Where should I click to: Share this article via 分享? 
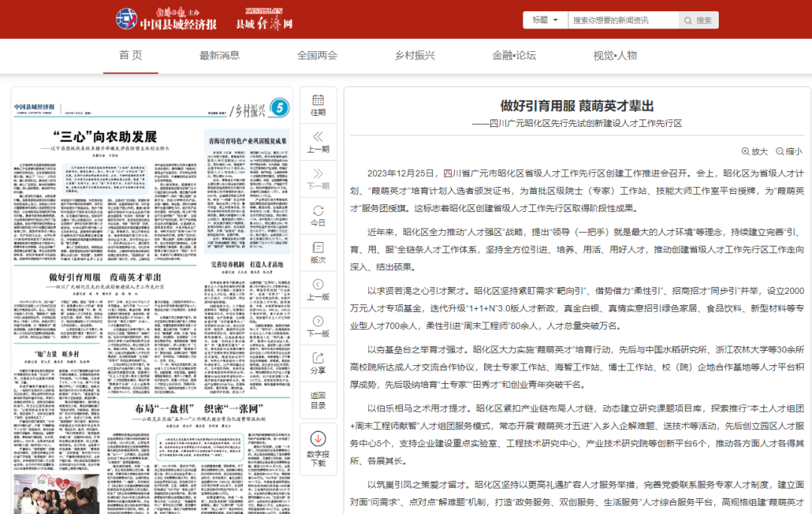click(318, 364)
